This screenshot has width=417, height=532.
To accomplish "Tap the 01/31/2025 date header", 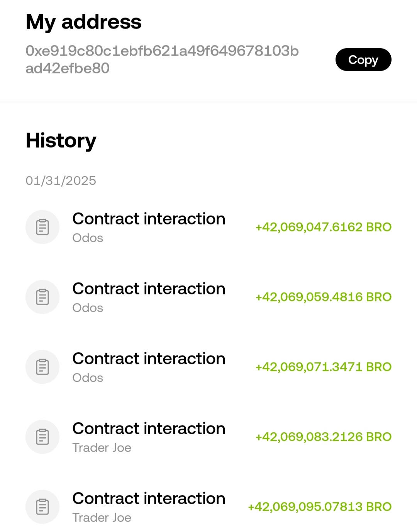I will (61, 180).
